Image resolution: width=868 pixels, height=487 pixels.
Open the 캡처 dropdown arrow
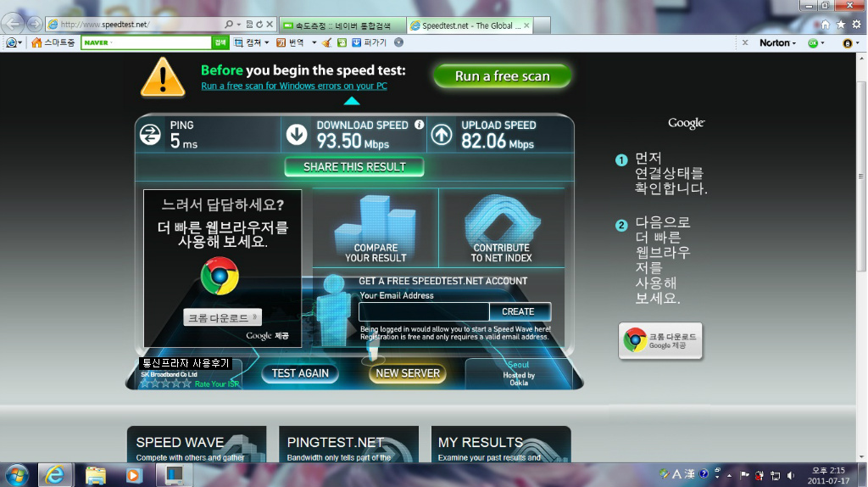coord(267,42)
